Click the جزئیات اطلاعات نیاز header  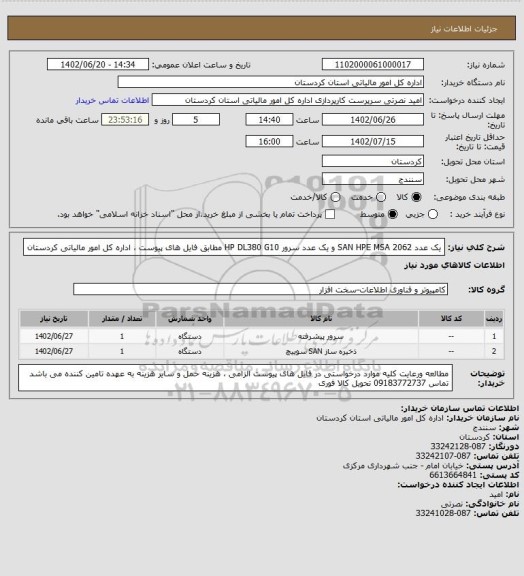coord(464,29)
